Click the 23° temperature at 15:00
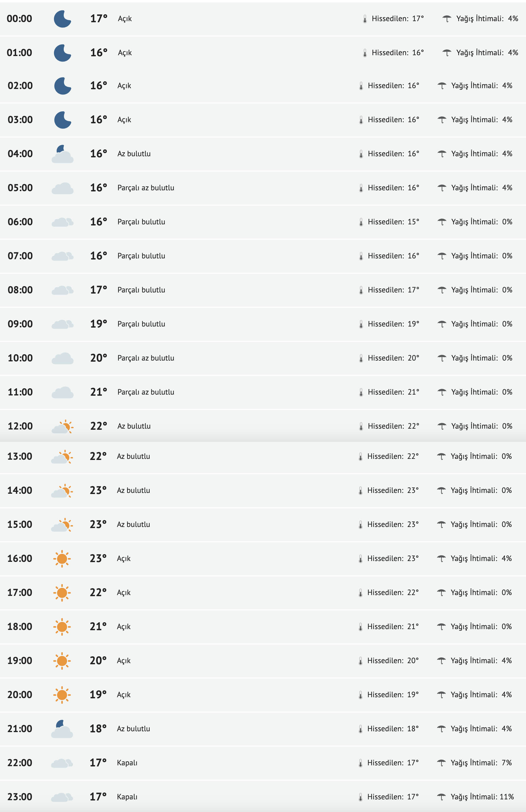Screen dimensions: 526x812 [x=98, y=524]
